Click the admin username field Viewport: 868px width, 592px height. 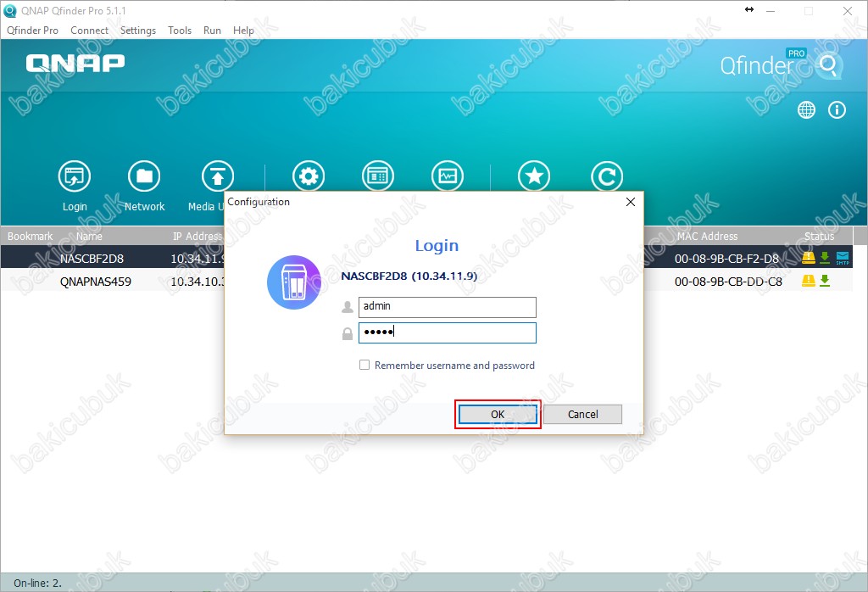tap(448, 307)
